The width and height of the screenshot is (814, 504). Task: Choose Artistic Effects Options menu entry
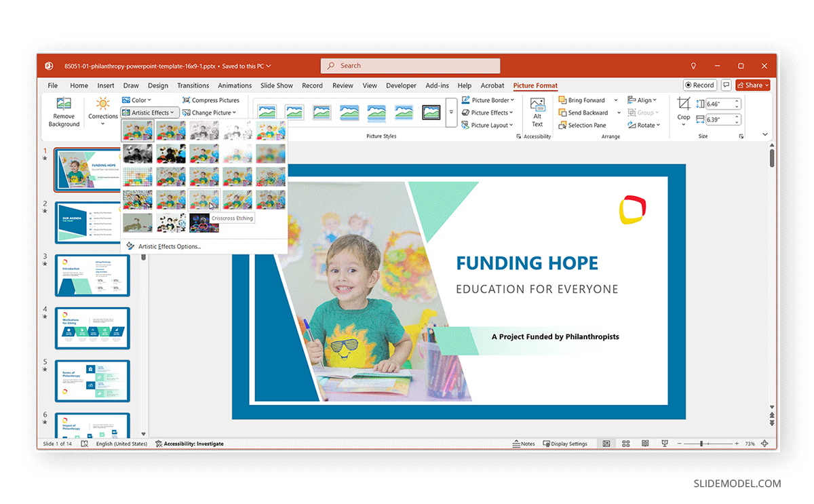[x=169, y=246]
